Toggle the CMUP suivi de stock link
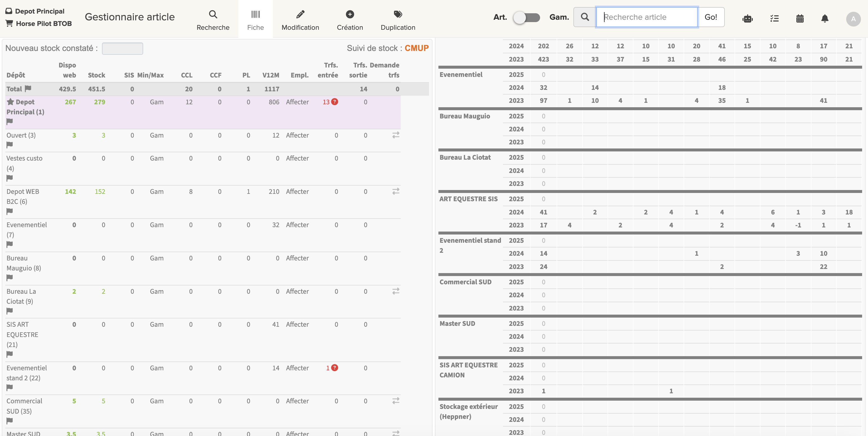868x436 pixels. pyautogui.click(x=417, y=48)
